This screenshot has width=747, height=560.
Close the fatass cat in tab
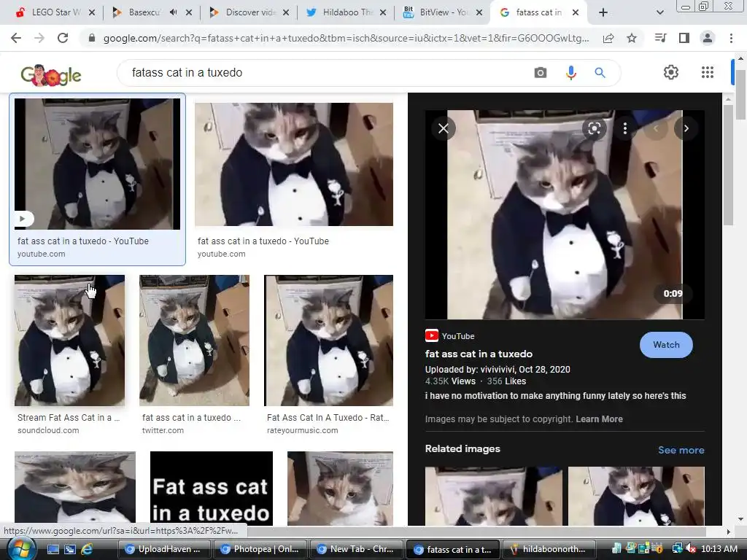[576, 12]
